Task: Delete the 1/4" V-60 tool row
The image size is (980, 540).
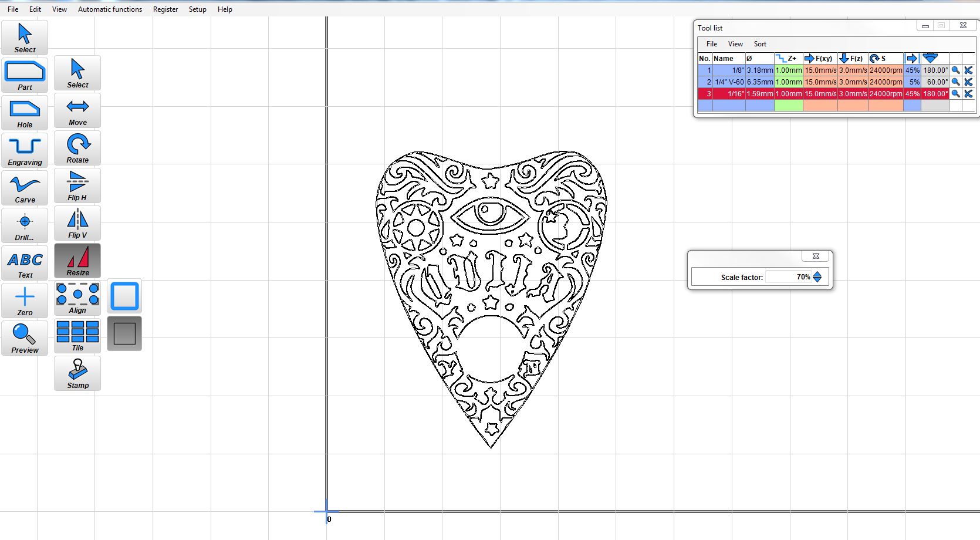Action: click(x=968, y=82)
